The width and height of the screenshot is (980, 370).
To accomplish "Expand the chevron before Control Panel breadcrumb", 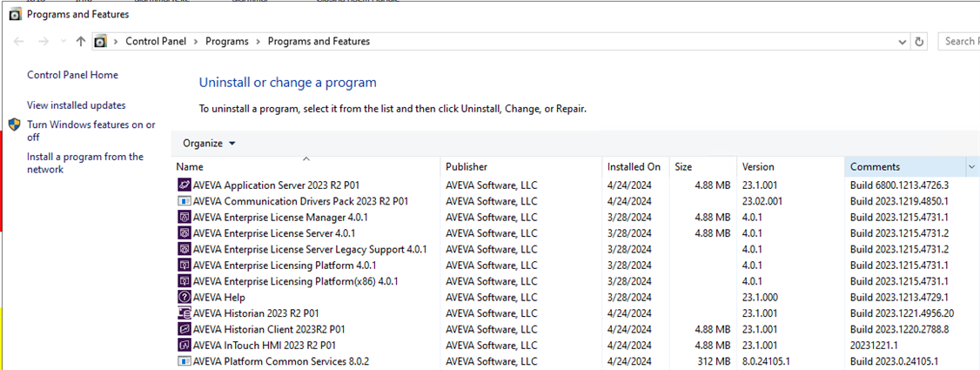I will [116, 41].
